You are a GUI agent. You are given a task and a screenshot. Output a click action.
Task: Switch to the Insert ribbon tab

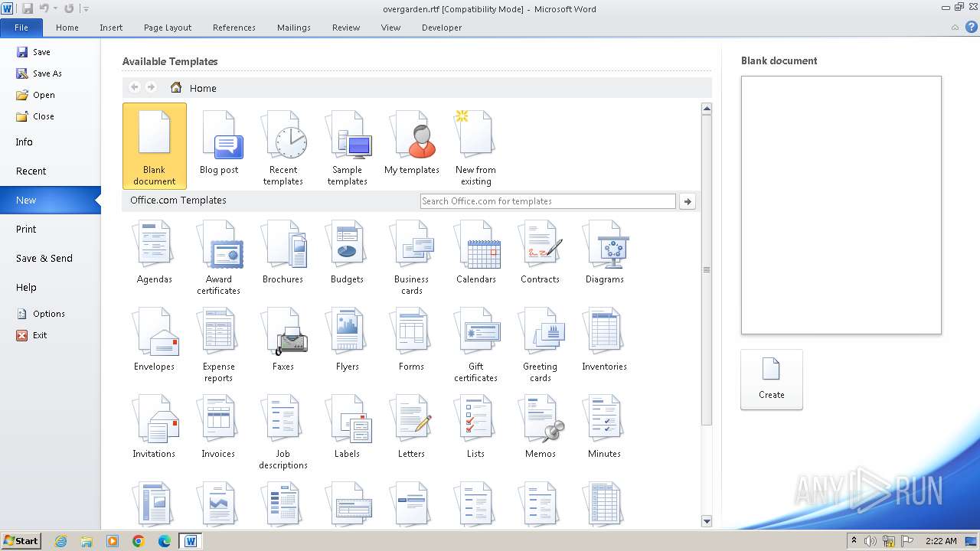click(x=111, y=28)
